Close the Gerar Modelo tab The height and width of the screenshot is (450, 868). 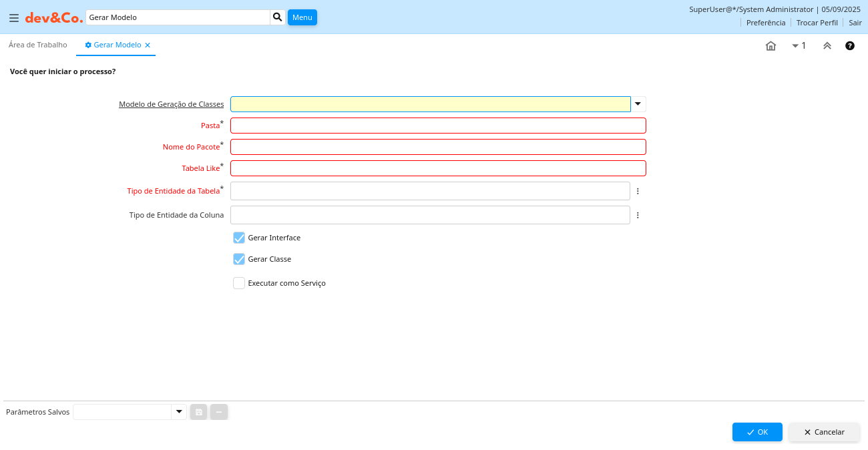[x=148, y=45]
